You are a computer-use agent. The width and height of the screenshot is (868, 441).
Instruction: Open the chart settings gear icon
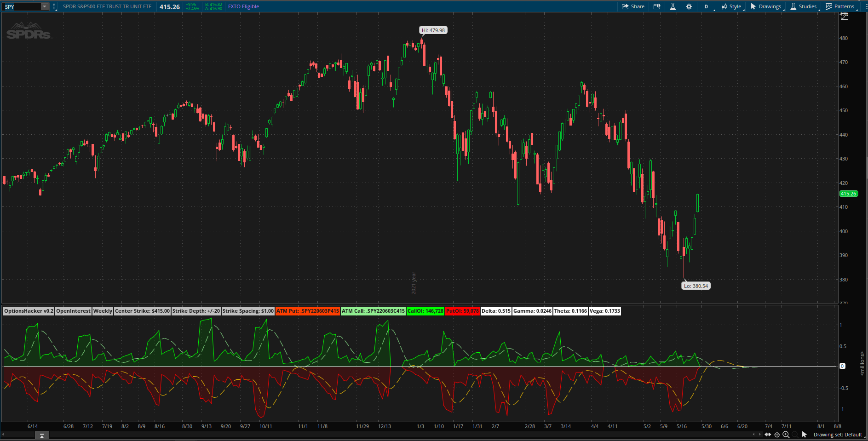point(689,6)
